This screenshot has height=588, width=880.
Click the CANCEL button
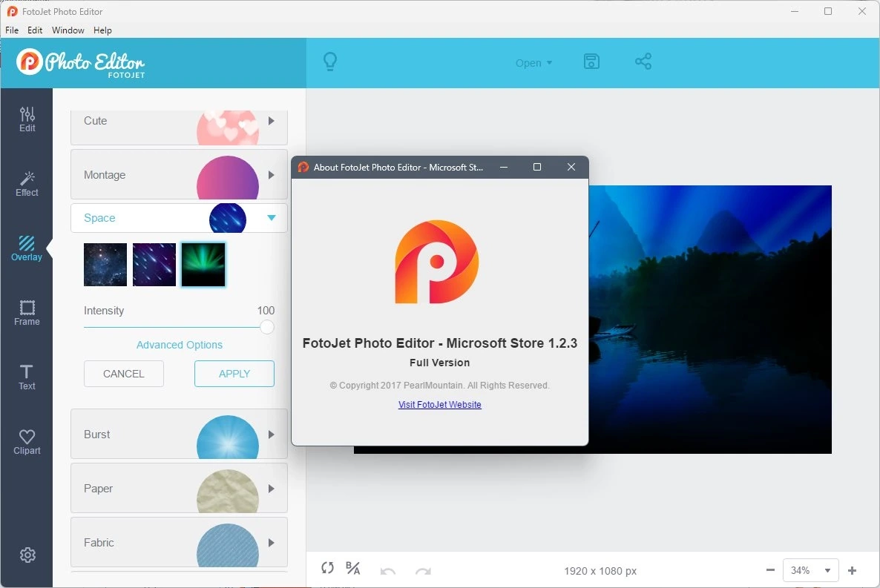pos(123,374)
